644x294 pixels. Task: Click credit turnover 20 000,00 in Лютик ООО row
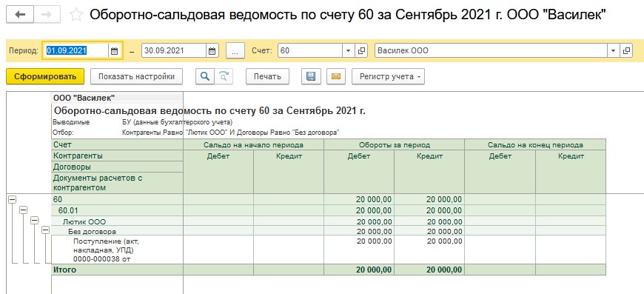click(429, 221)
